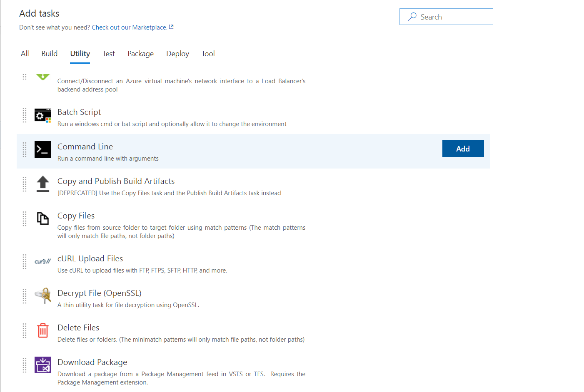
Task: Switch to the All tab
Action: pos(25,54)
